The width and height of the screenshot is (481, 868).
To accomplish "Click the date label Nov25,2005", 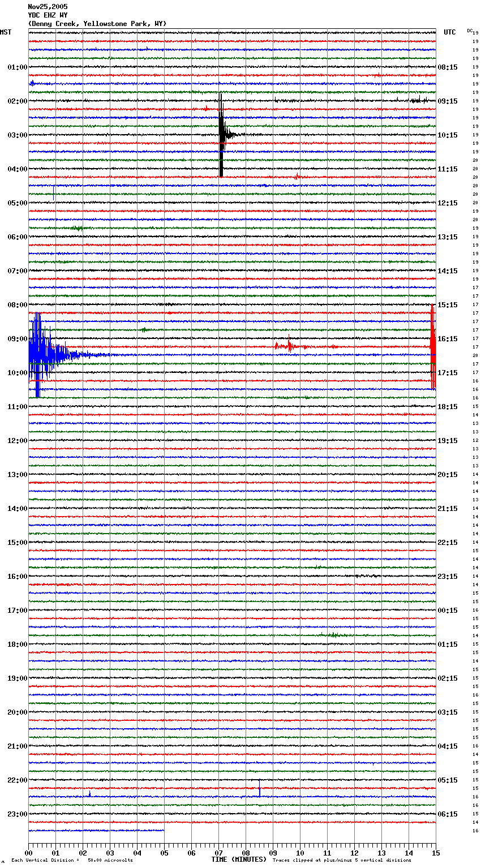I will [x=48, y=7].
